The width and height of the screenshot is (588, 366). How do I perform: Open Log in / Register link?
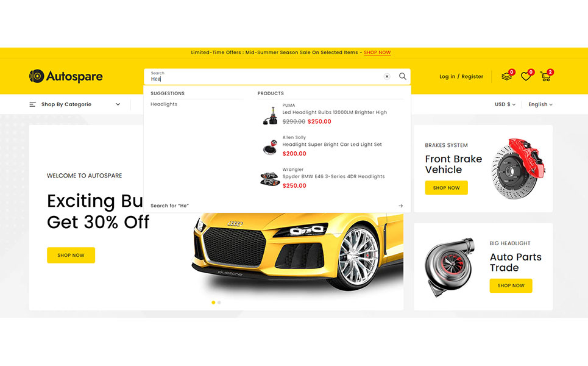[x=461, y=77]
